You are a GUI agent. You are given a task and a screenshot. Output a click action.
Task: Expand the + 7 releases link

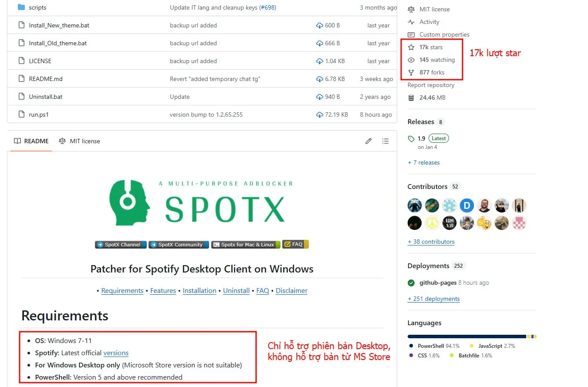click(423, 162)
